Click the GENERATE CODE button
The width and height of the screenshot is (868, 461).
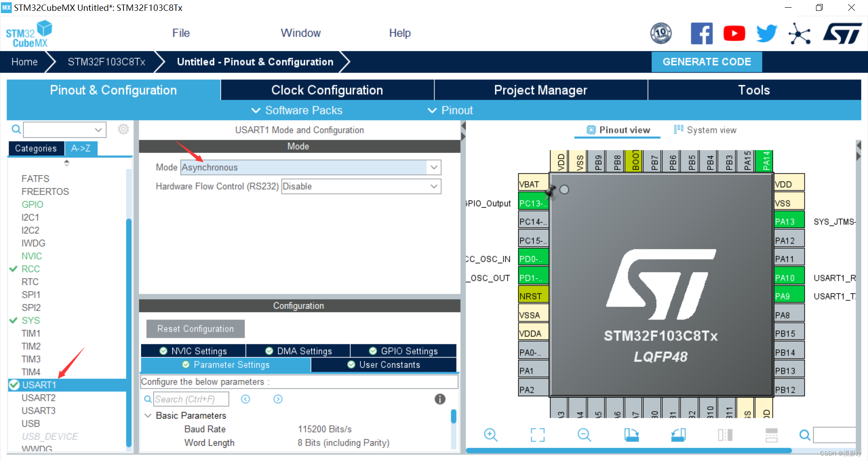[707, 62]
